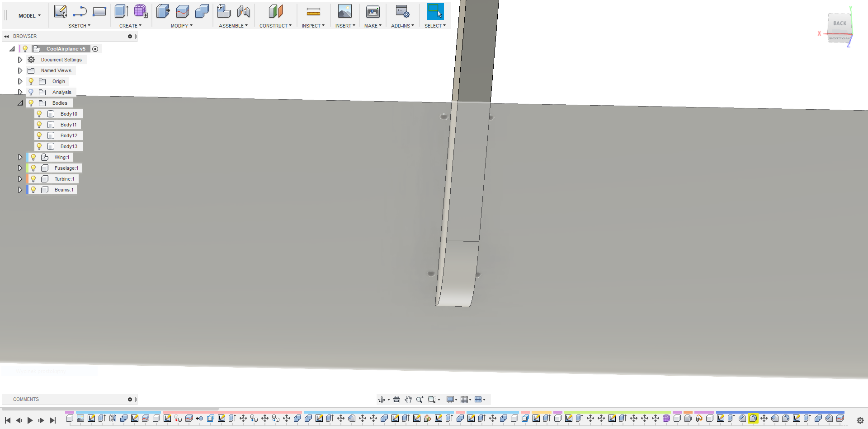
Task: Open the SELECT menu
Action: pos(435,26)
